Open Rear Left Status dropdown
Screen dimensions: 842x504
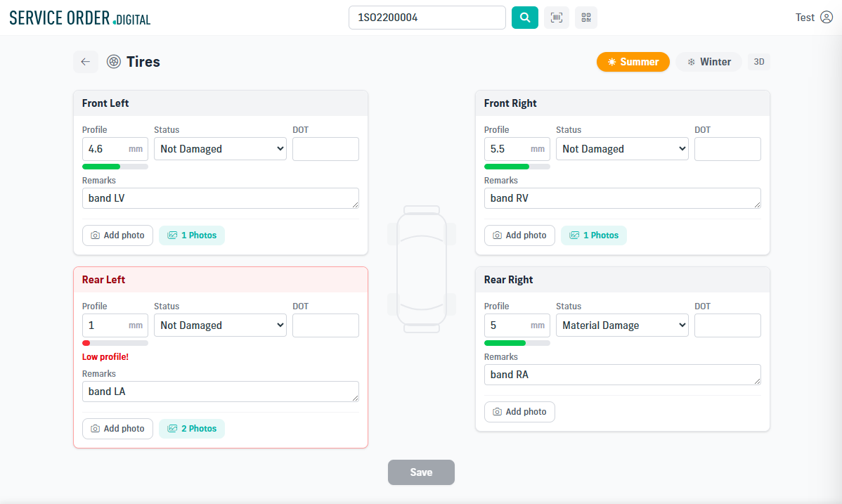click(x=220, y=325)
